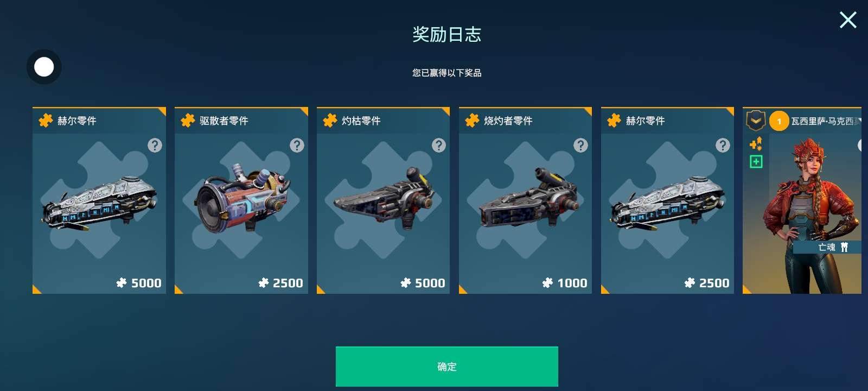This screenshot has height=391, width=868.
Task: Click the 1000 component count on 烧灼者 card
Action: click(x=565, y=283)
